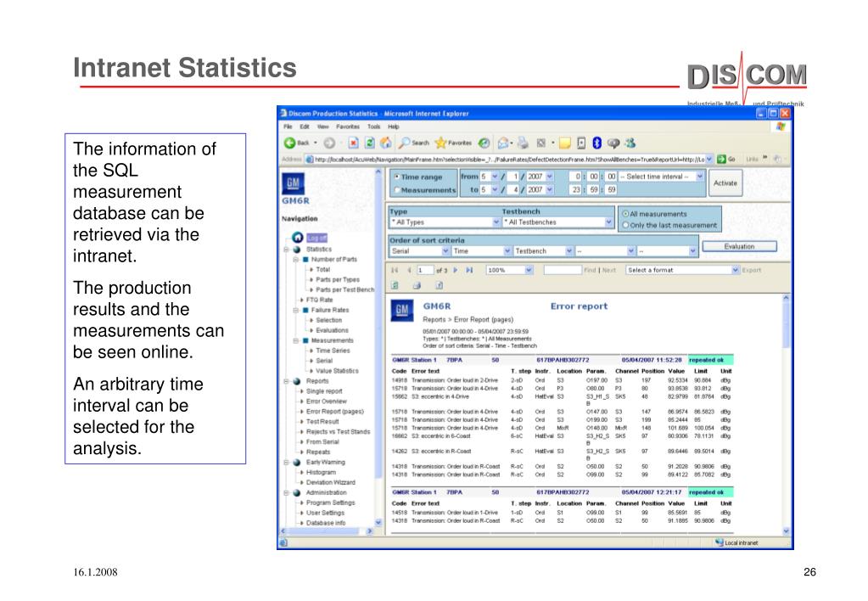Viewport: 868px width, 601px height.
Task: Go to the previous report page
Action: 409,270
